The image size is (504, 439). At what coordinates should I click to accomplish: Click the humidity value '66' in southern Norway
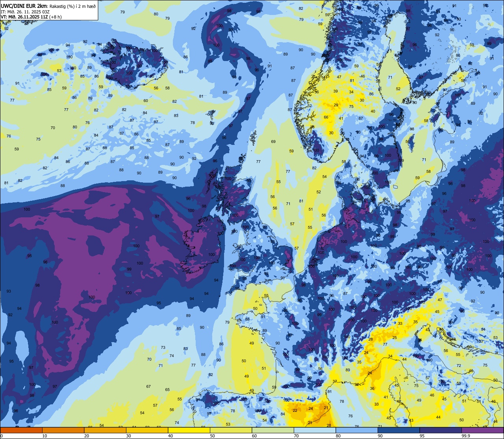click(326, 117)
